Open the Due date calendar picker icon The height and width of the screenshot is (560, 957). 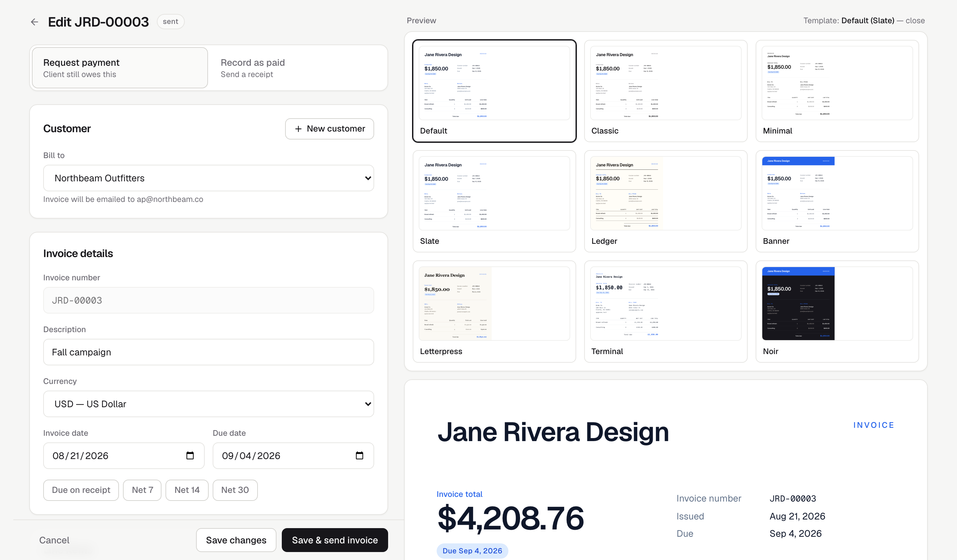359,456
